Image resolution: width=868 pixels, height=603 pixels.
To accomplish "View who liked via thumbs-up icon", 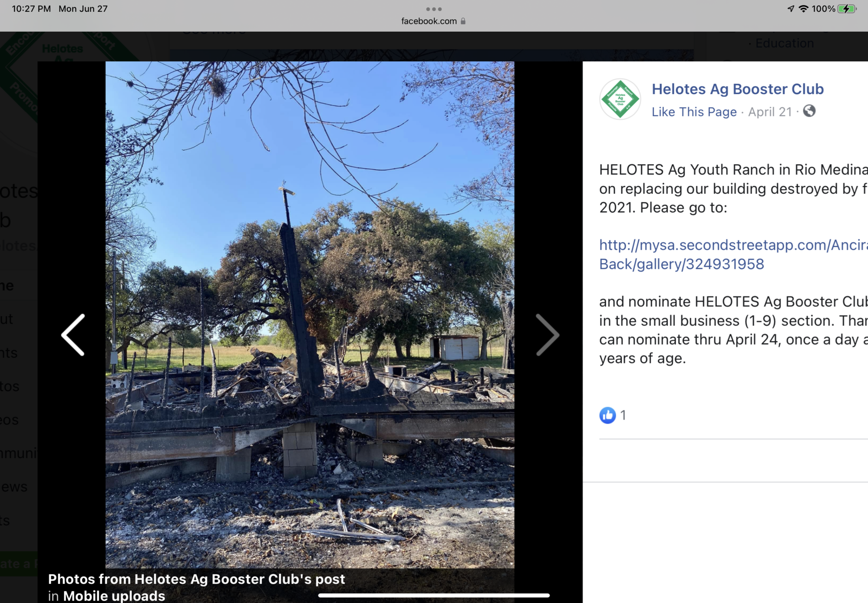I will click(x=607, y=415).
